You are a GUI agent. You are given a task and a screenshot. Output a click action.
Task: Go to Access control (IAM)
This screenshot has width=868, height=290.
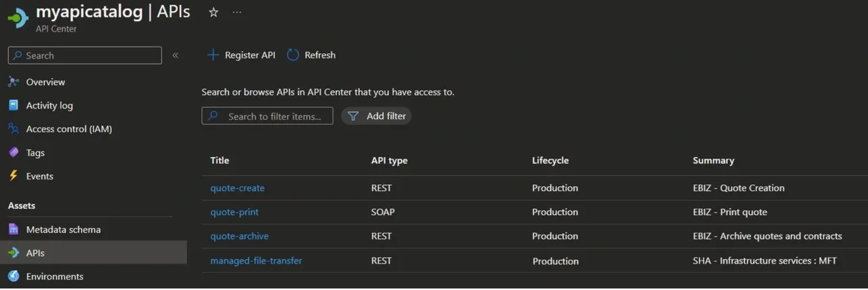[x=69, y=129]
